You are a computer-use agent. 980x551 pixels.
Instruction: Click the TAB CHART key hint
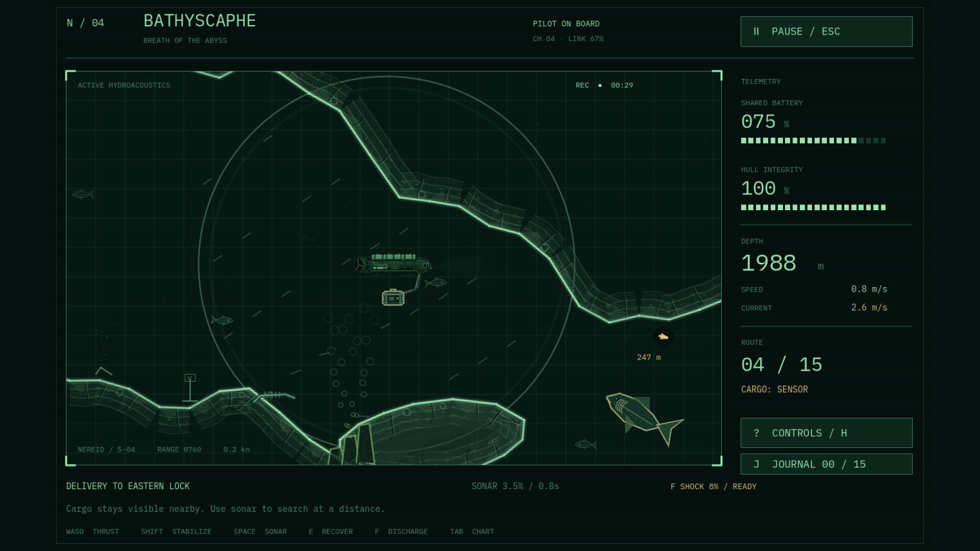(x=472, y=532)
